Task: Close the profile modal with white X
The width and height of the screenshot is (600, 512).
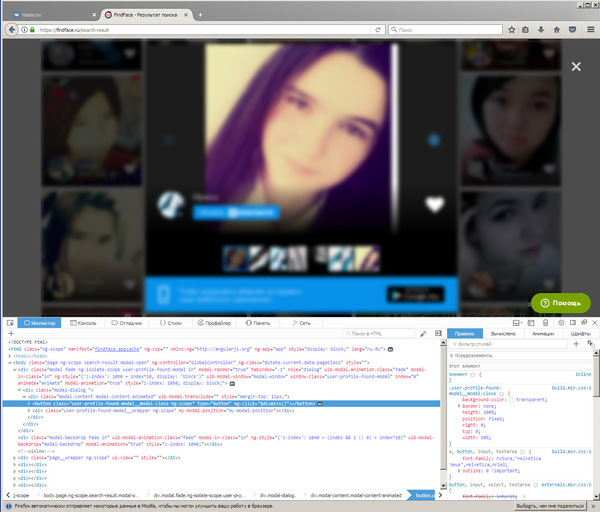Action: pos(576,67)
